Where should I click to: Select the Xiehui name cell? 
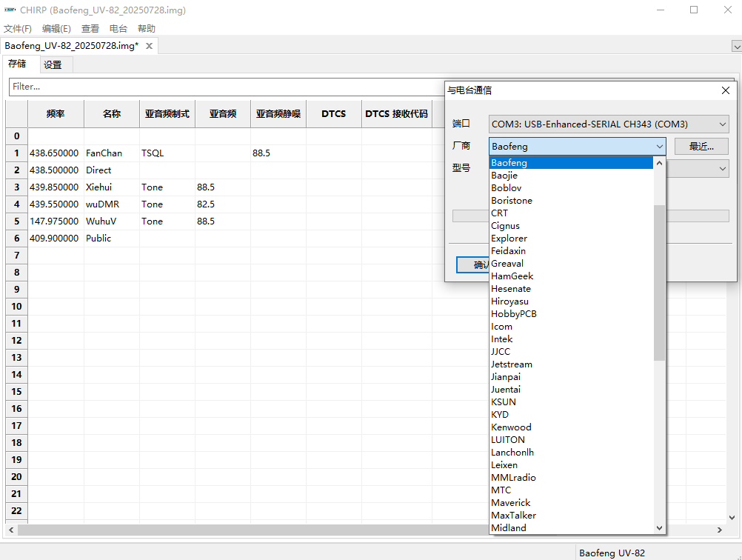click(112, 187)
